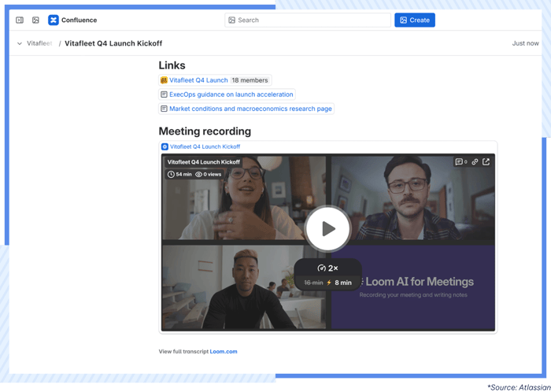The image size is (551, 392).
Task: Open the Vitafleet Q4 Launch Kickoff Loom link
Action: [205, 146]
